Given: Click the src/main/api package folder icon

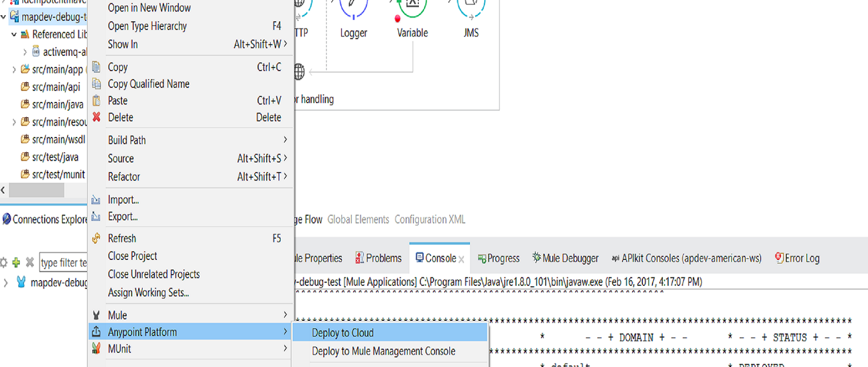Looking at the screenshot, I should (25, 87).
